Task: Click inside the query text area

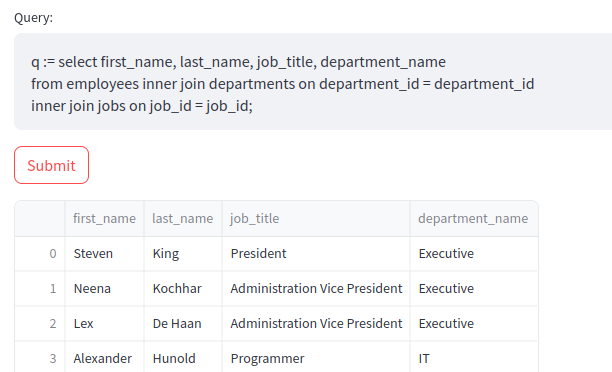Action: (x=313, y=82)
